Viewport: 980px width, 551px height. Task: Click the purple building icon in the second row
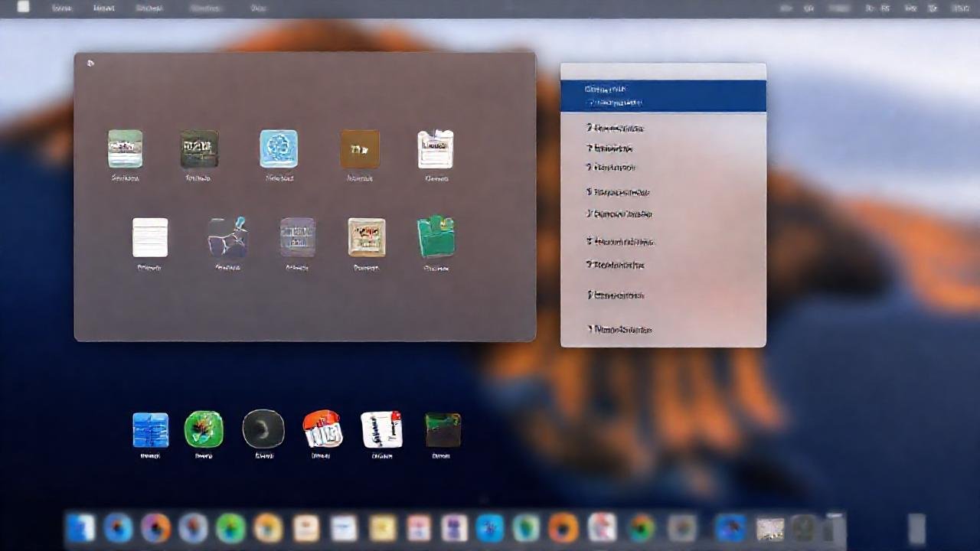point(297,236)
